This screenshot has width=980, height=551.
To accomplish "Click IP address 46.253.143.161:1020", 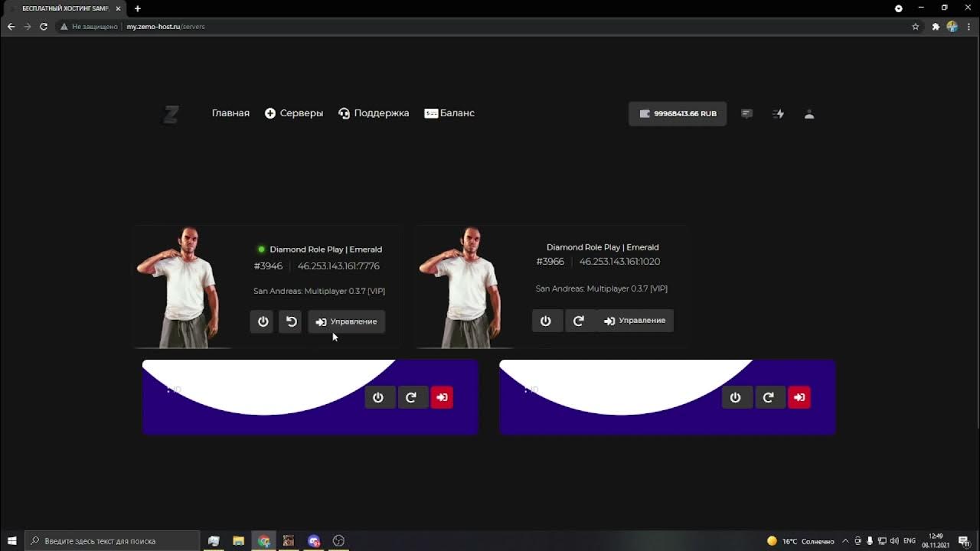I will [619, 262].
